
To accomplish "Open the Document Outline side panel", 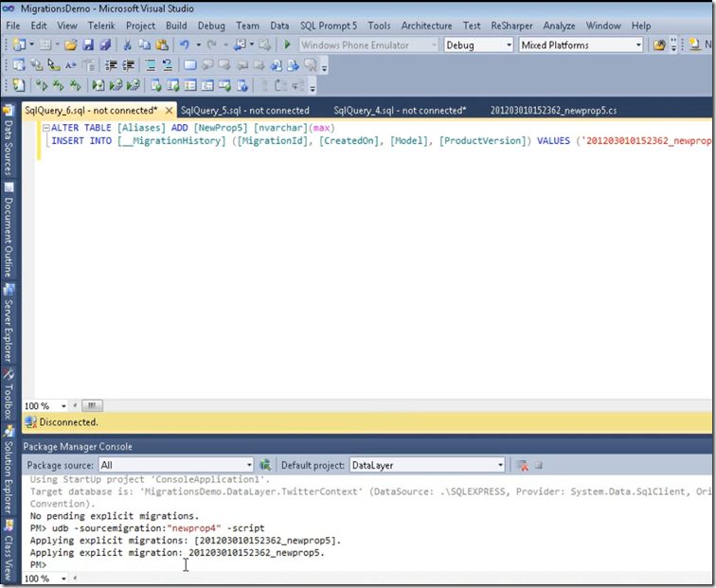I will (9, 230).
